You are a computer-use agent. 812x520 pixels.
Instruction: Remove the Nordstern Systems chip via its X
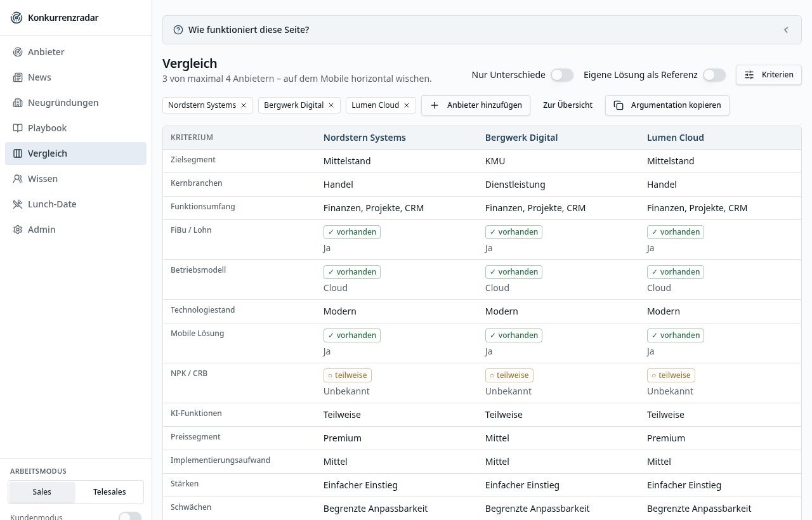coord(243,105)
